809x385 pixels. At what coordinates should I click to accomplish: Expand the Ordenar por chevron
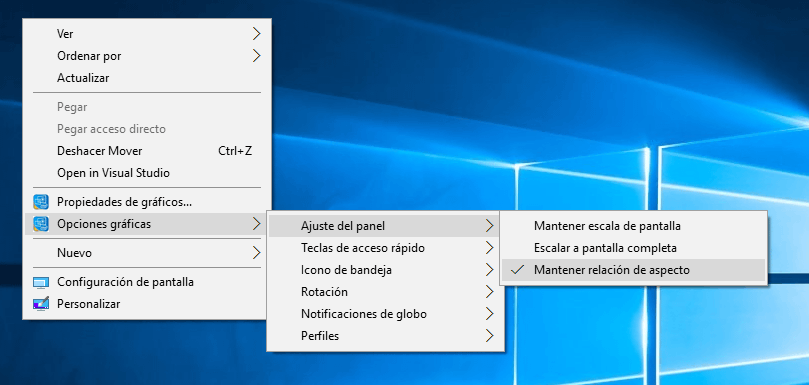click(256, 56)
